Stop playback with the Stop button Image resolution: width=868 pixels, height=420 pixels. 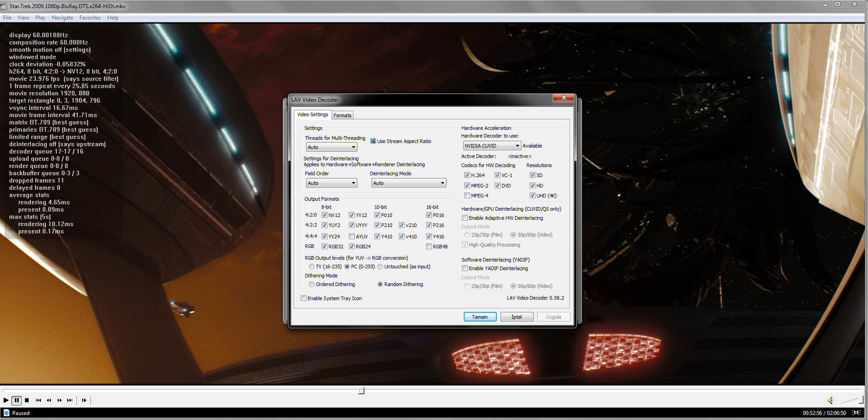pyautogui.click(x=27, y=400)
